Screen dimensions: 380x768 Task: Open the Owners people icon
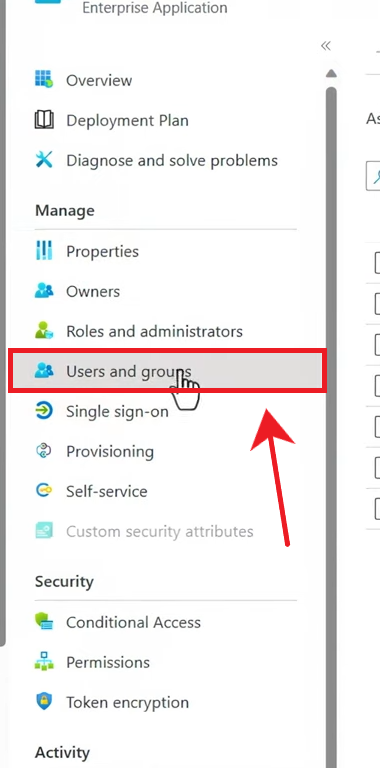[x=44, y=291]
